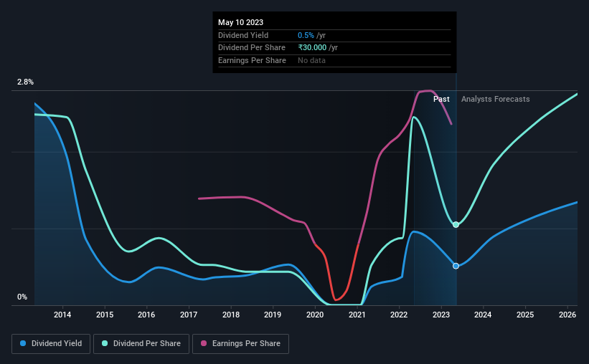Toggle the Dividend Yield legend button

click(x=51, y=344)
